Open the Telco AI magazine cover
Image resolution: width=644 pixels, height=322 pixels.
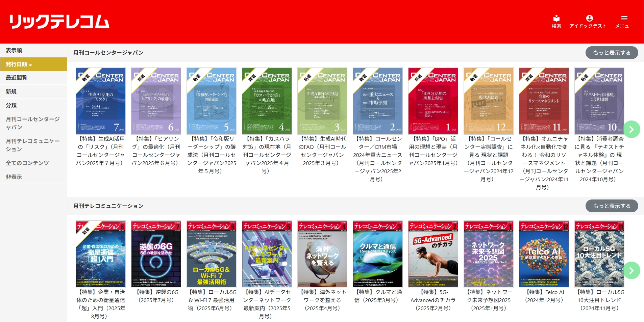click(x=544, y=254)
